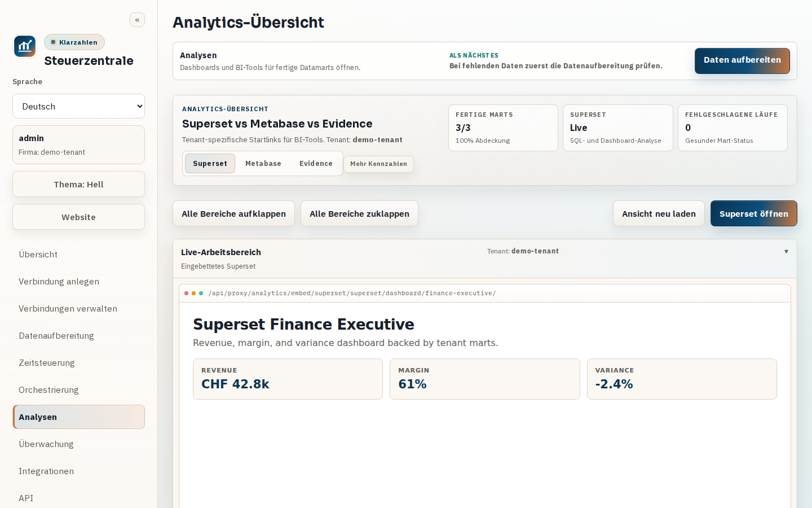Open Orchestrierung page
Screen dimensions: 812x508
(x=78, y=389)
